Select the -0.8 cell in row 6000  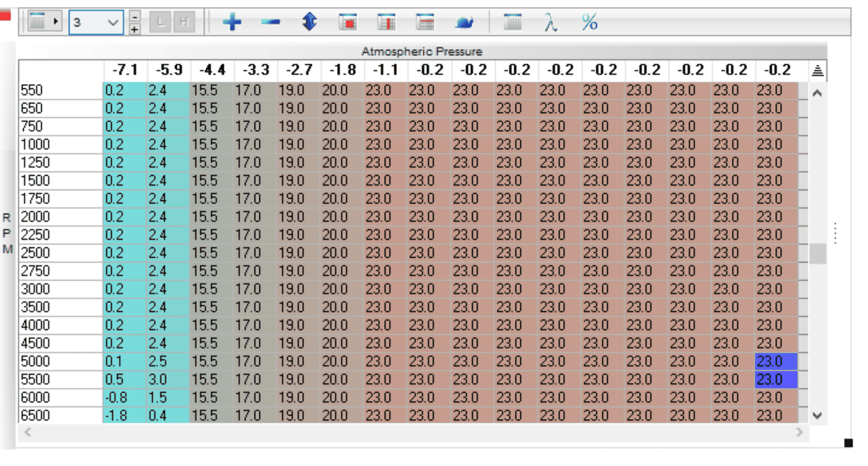coord(125,397)
